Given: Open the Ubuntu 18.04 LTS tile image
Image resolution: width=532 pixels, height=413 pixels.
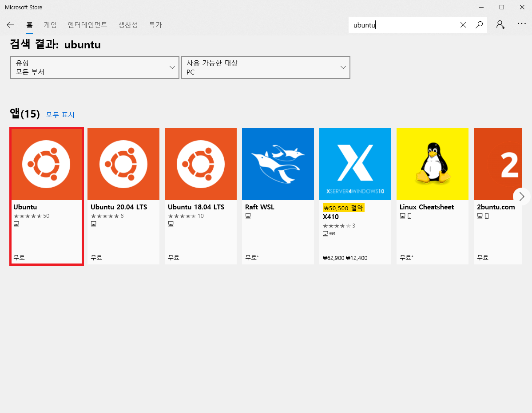Looking at the screenshot, I should (x=201, y=164).
